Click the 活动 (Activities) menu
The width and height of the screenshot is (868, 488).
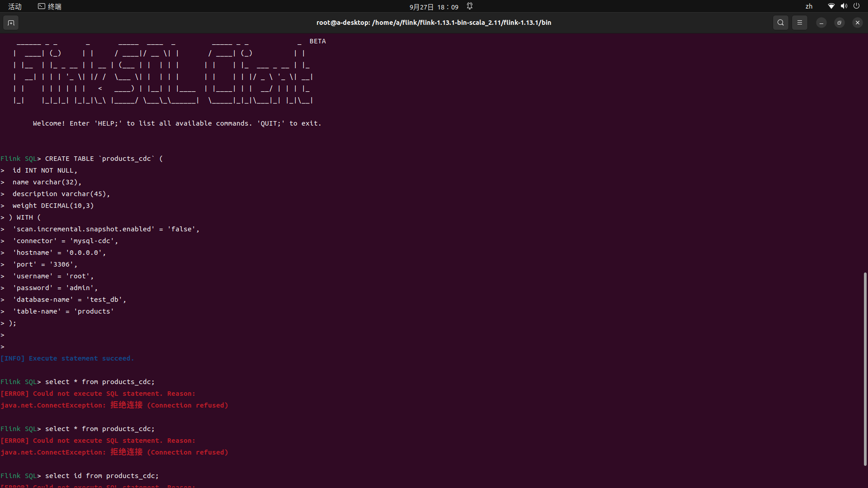click(14, 6)
